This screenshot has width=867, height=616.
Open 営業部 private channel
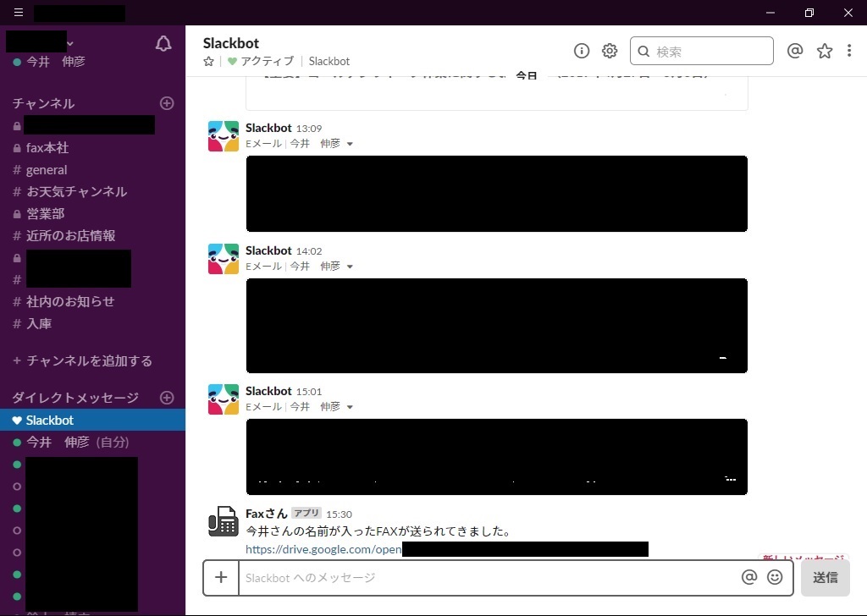[46, 214]
